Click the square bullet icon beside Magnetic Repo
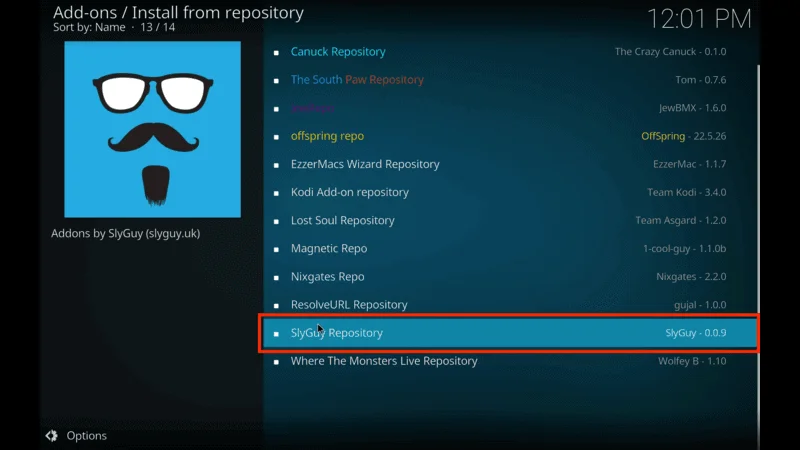 coord(276,249)
